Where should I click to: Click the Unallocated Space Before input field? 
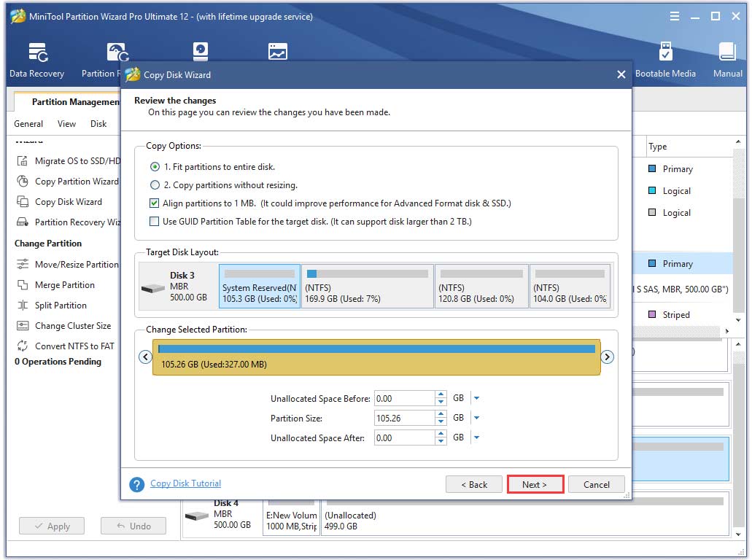[404, 398]
